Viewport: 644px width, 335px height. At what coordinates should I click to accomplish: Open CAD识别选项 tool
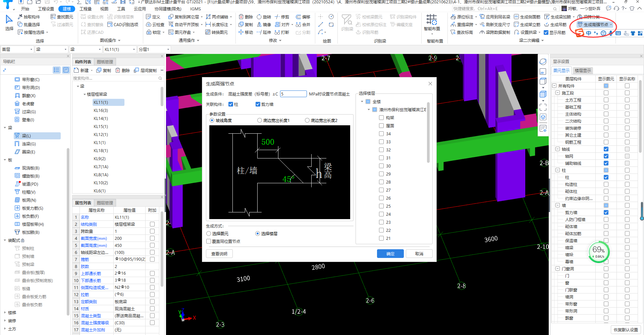tap(123, 24)
